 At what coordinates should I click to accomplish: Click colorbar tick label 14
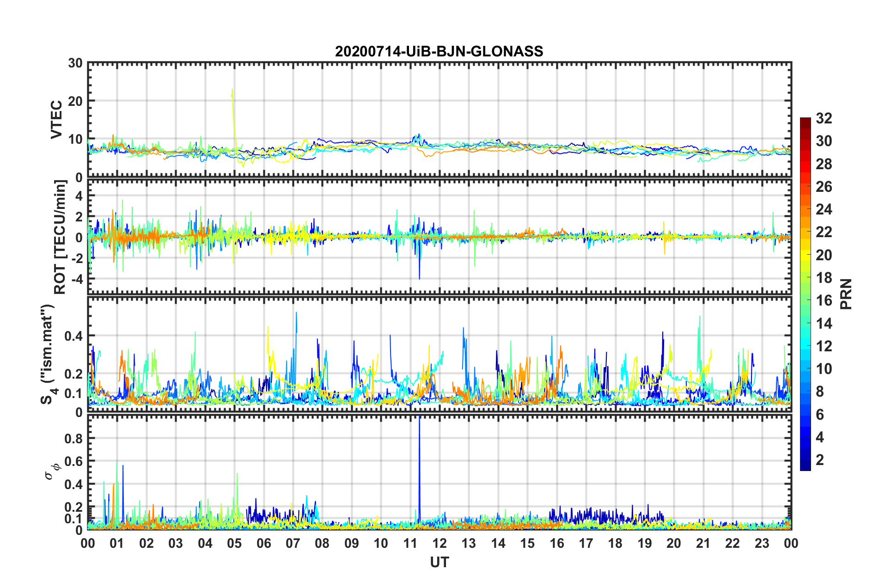824,324
